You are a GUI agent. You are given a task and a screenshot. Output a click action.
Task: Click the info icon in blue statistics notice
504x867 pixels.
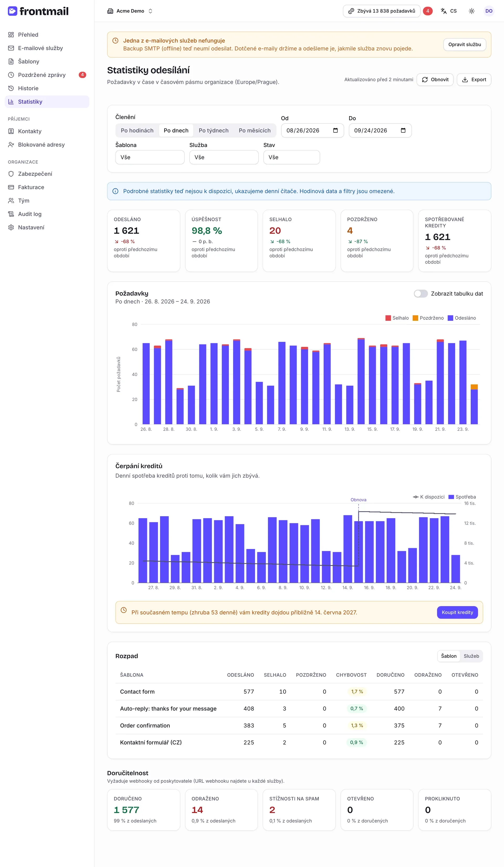pyautogui.click(x=115, y=191)
